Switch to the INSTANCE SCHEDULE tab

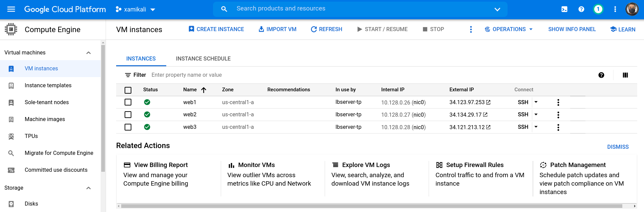203,59
